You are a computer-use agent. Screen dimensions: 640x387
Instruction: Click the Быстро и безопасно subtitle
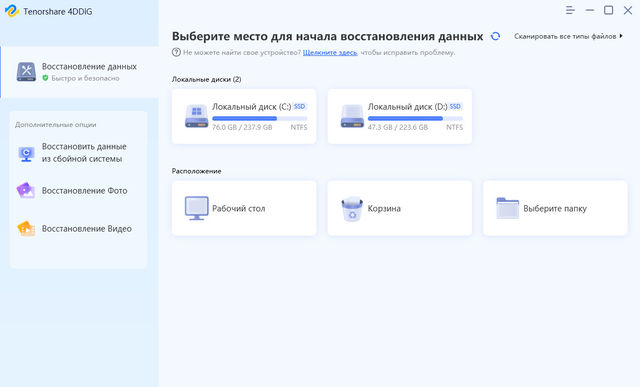pos(85,78)
